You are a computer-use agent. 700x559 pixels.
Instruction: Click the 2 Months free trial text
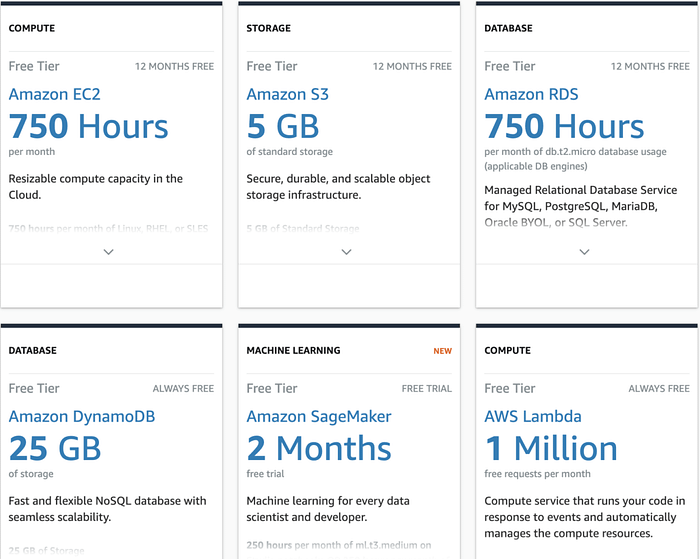click(x=319, y=448)
